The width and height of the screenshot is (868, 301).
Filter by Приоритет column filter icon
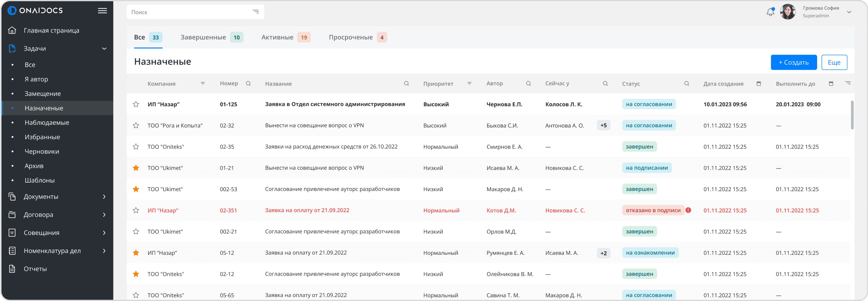469,84
